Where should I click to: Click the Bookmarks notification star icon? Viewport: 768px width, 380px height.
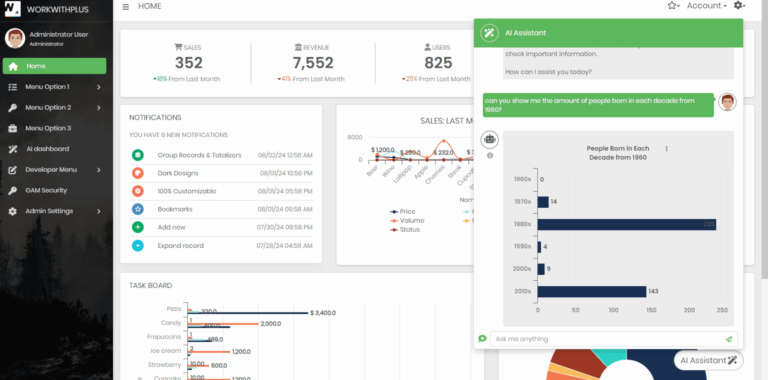(x=138, y=209)
